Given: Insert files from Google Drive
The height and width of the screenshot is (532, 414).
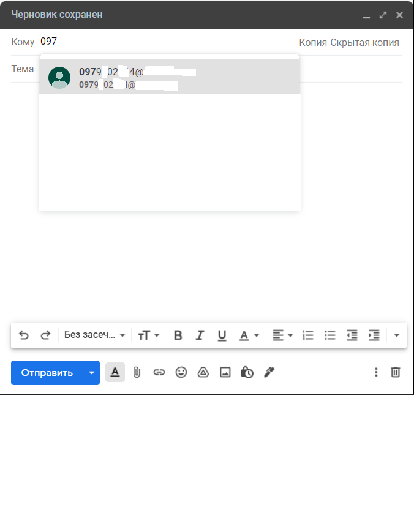Looking at the screenshot, I should (x=203, y=372).
